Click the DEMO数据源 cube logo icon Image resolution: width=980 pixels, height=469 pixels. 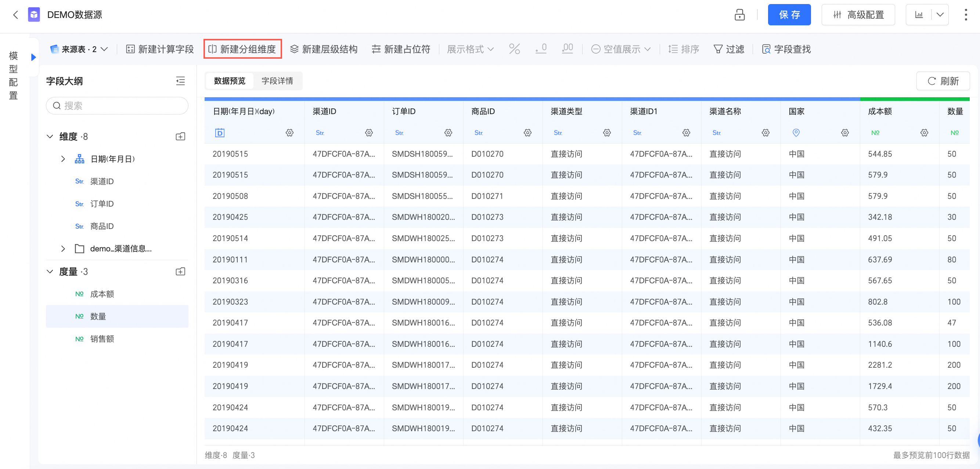(x=34, y=15)
